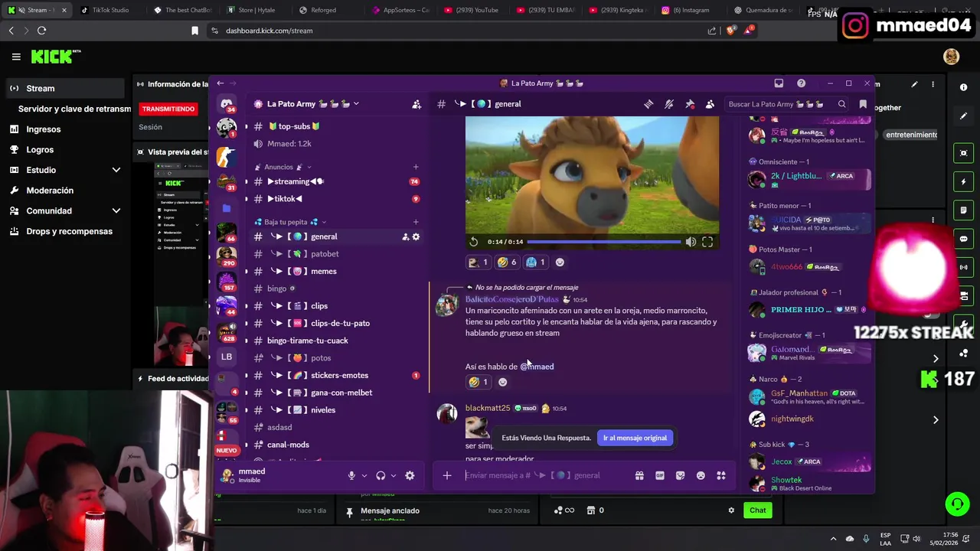The height and width of the screenshot is (551, 980).
Task: Open the Discord inbox icon
Action: point(779,83)
